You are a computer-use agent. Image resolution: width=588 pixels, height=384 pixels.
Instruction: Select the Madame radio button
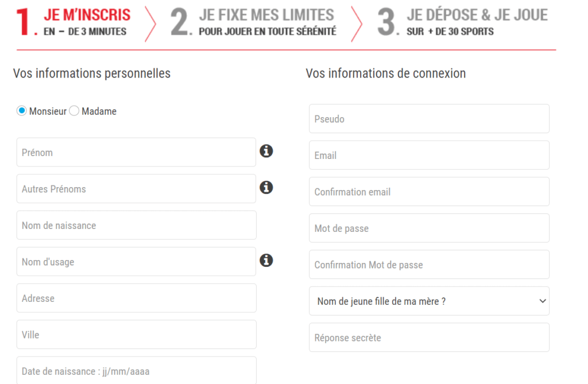(x=74, y=111)
